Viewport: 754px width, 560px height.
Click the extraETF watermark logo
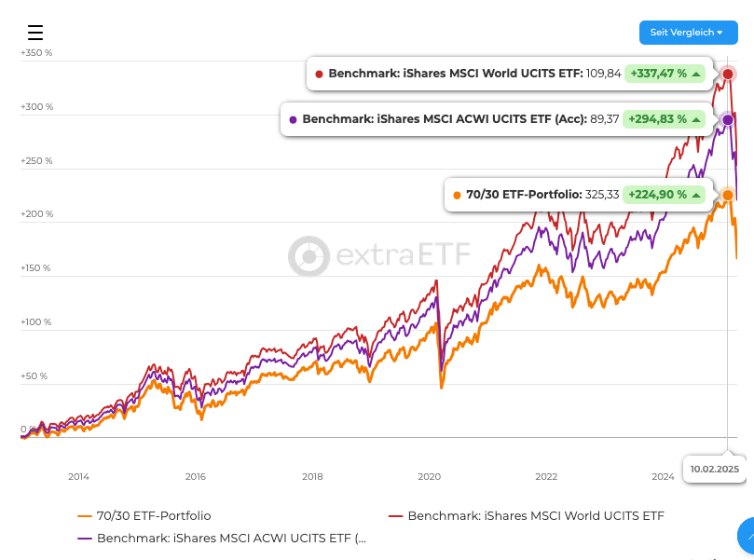(x=379, y=255)
